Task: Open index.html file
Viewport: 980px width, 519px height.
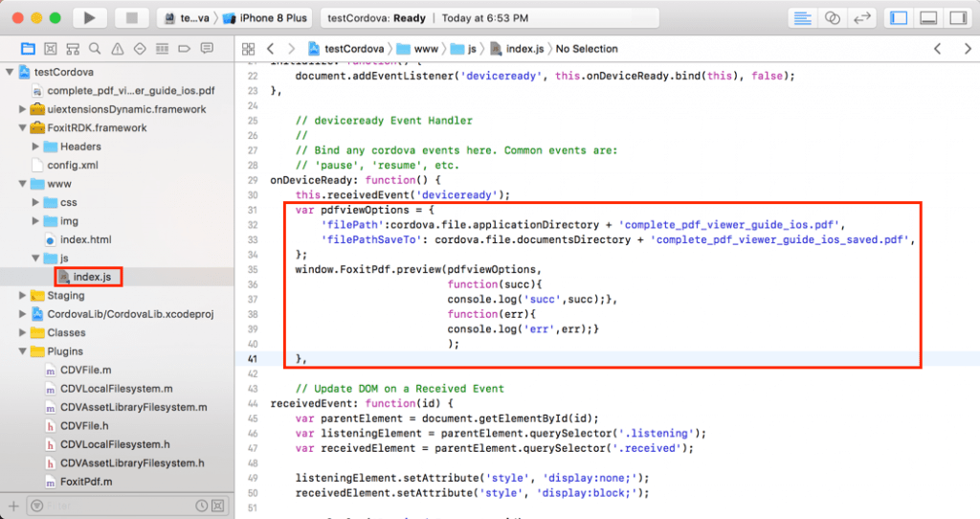Action: (x=78, y=239)
